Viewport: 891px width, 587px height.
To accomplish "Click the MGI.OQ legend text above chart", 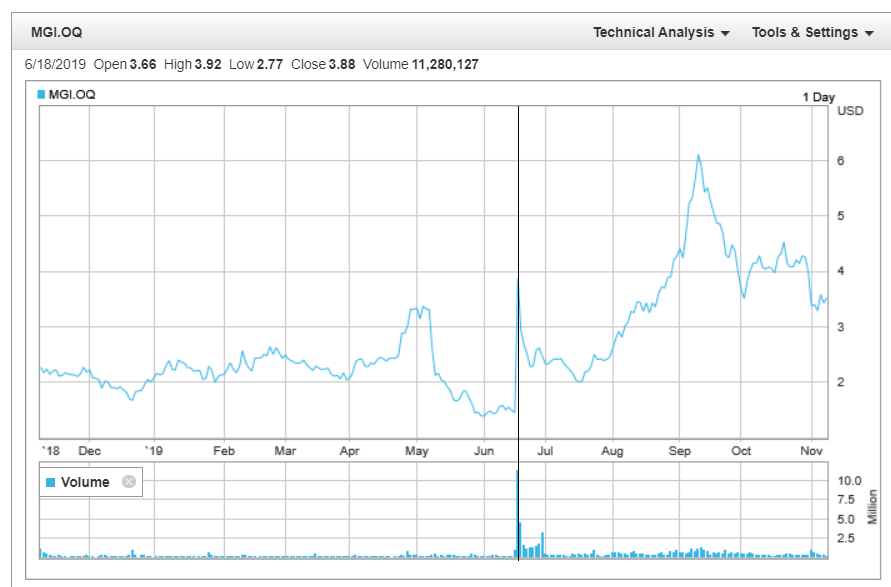I will (x=72, y=94).
